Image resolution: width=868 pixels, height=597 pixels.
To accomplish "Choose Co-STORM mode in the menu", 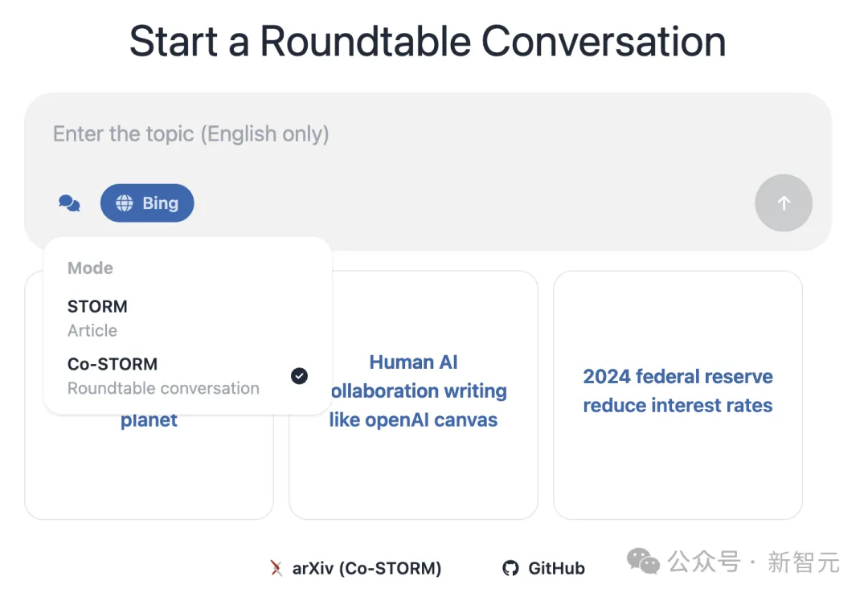I will pos(113,364).
